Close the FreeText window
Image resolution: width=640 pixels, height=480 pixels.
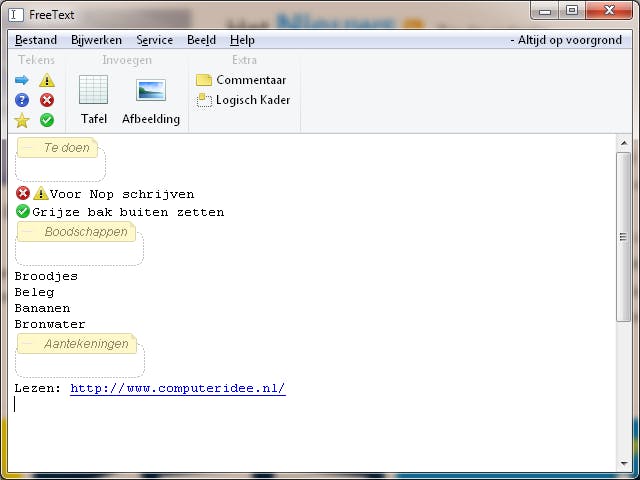coord(609,11)
